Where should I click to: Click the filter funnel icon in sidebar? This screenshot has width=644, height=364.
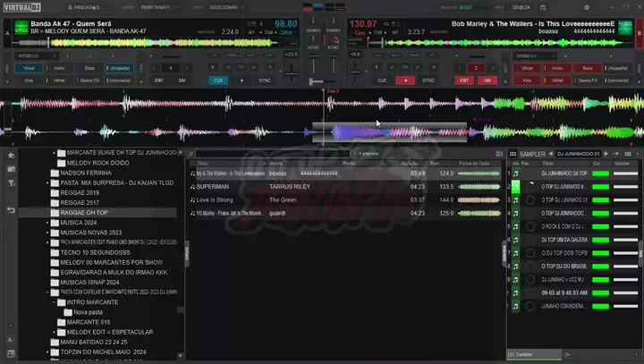click(x=11, y=183)
